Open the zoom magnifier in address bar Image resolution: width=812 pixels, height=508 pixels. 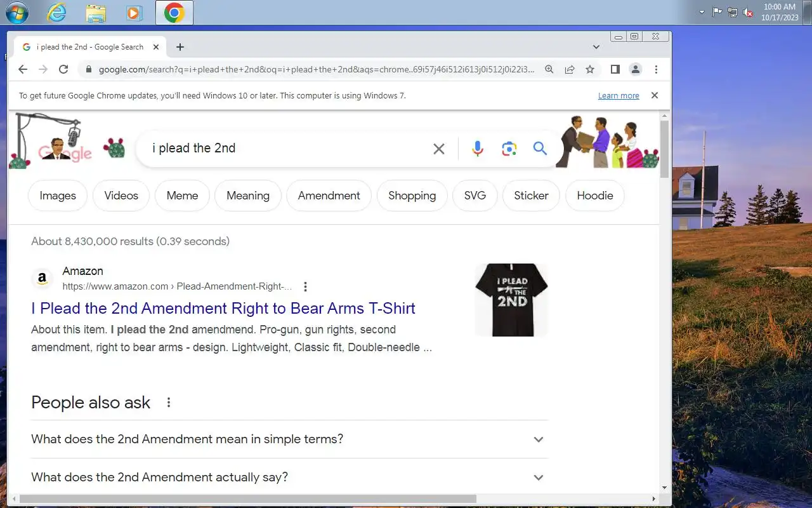(x=549, y=69)
